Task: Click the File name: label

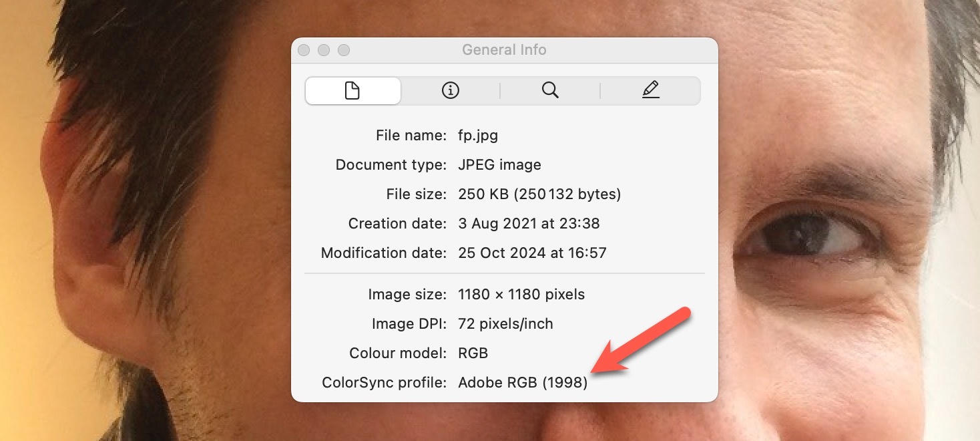Action: pos(411,136)
